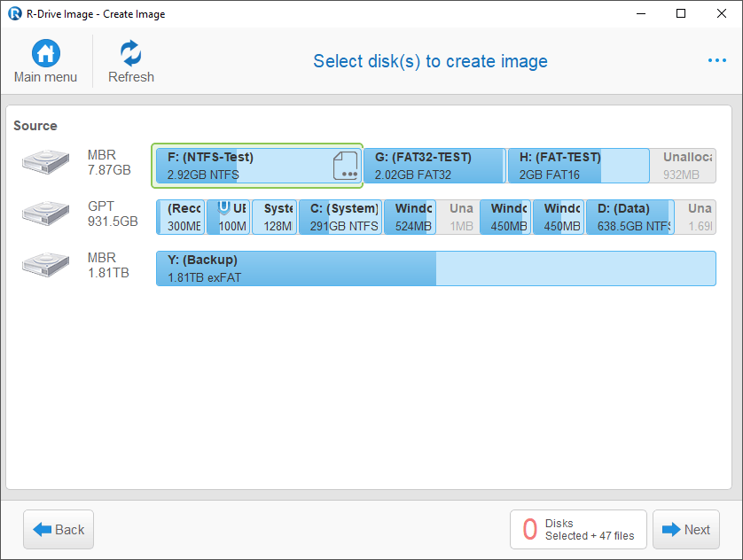
Task: Click the 'MBR 7.87GB' disk label
Action: 109,162
